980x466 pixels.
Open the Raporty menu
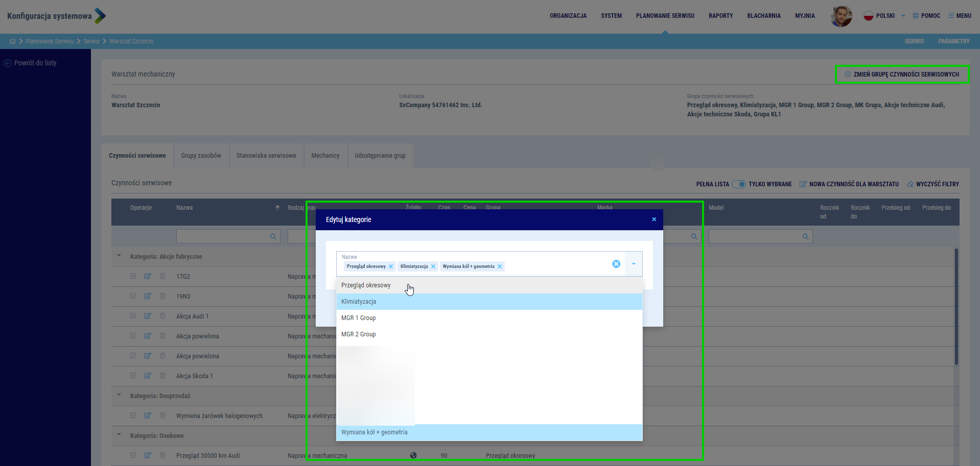pos(720,16)
